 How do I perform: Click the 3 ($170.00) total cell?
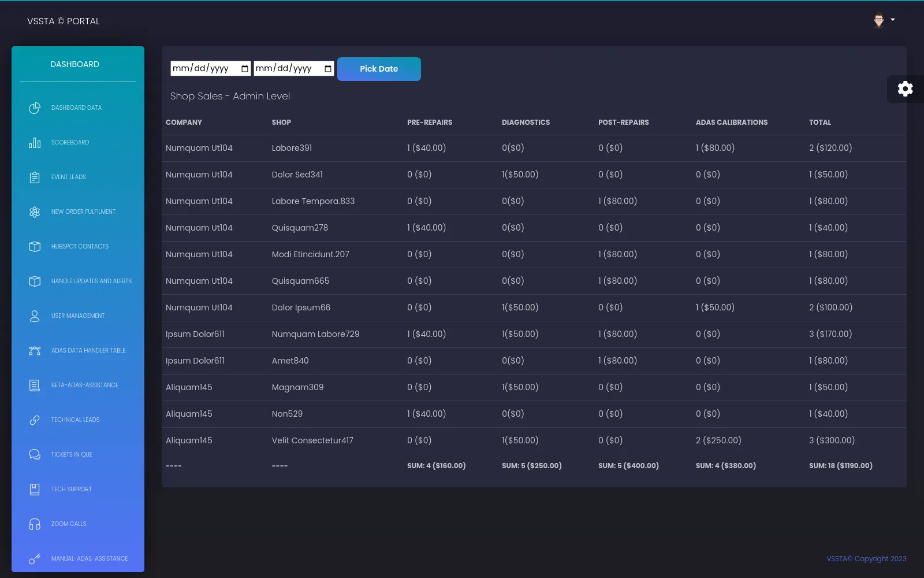(830, 334)
